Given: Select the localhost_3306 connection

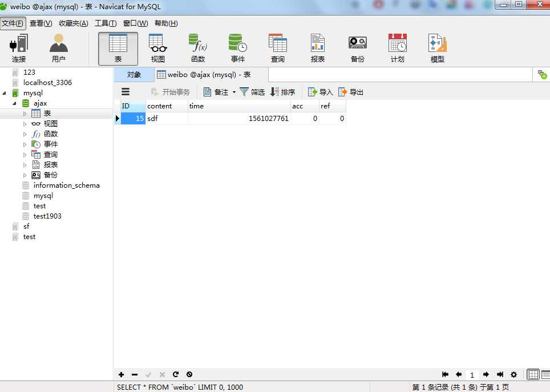Looking at the screenshot, I should click(x=47, y=83).
